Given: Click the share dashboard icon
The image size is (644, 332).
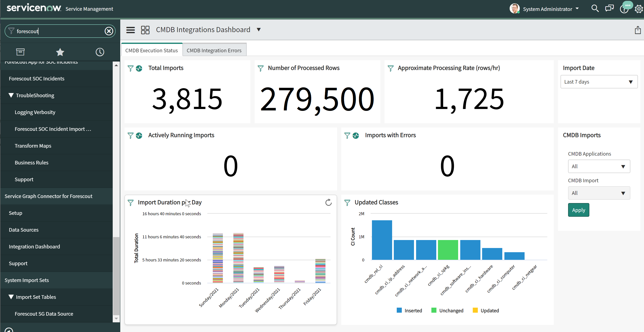Looking at the screenshot, I should 637,30.
